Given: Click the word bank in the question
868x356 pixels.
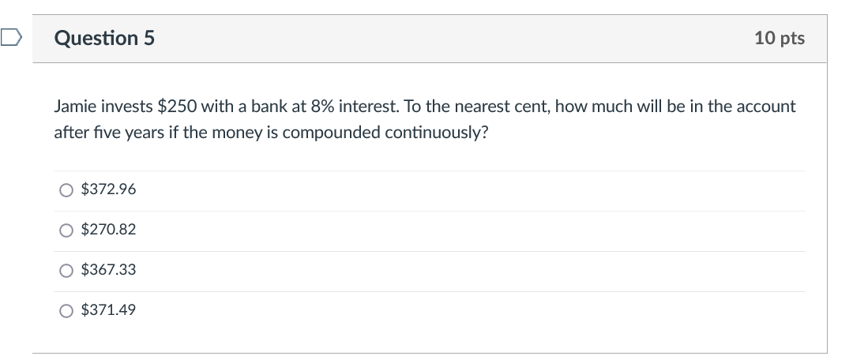Looking at the screenshot, I should (266, 106).
